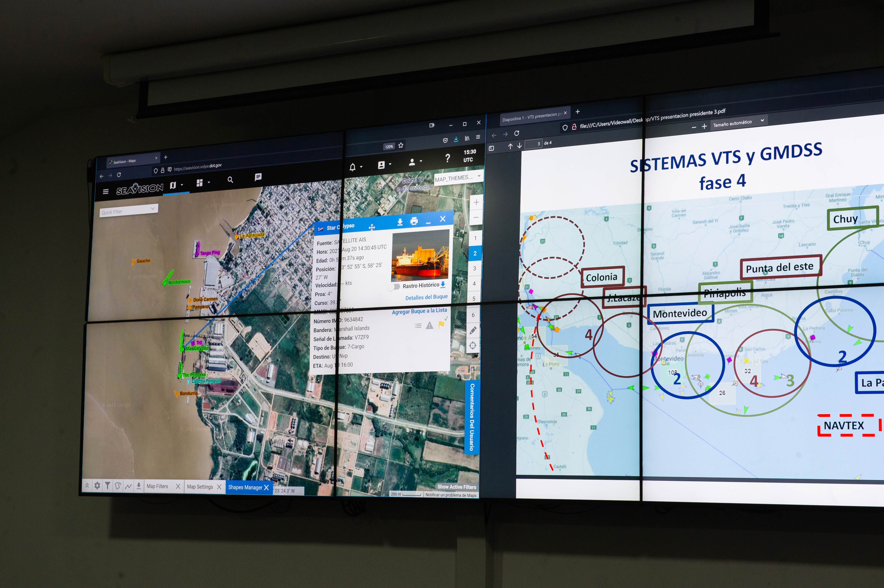Close the Shapes Manager tab
This screenshot has height=588, width=884.
pos(266,488)
